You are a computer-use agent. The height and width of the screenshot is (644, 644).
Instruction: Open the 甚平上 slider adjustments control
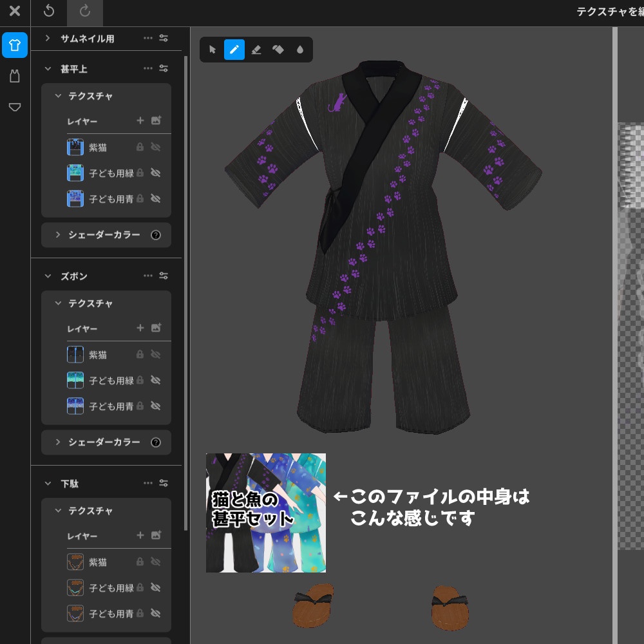(x=163, y=68)
